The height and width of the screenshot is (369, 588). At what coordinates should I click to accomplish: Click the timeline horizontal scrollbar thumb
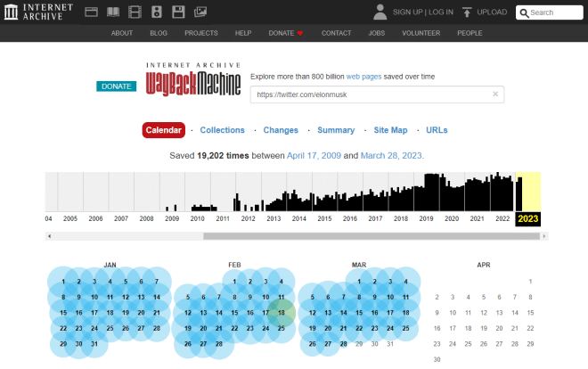pyautogui.click(x=372, y=236)
